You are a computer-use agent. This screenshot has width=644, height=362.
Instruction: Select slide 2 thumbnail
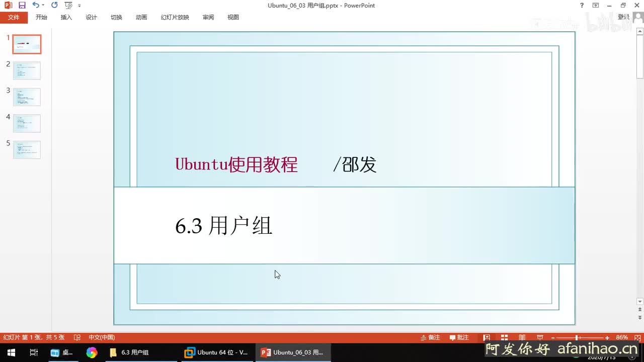coord(27,70)
